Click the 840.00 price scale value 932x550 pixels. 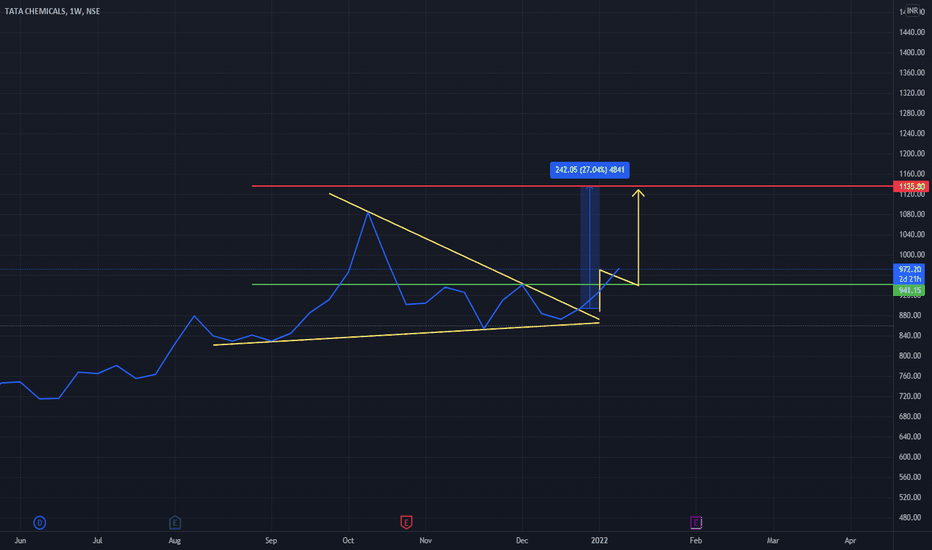click(912, 335)
